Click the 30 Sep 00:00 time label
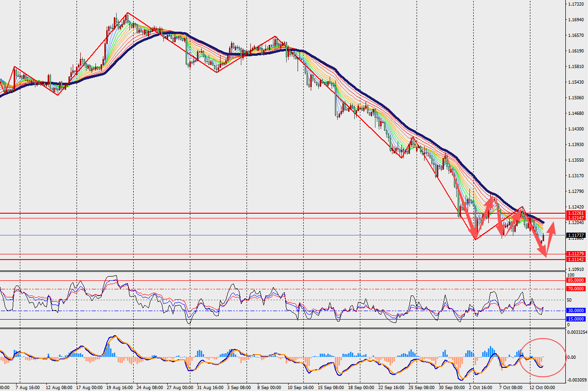 pyautogui.click(x=453, y=387)
